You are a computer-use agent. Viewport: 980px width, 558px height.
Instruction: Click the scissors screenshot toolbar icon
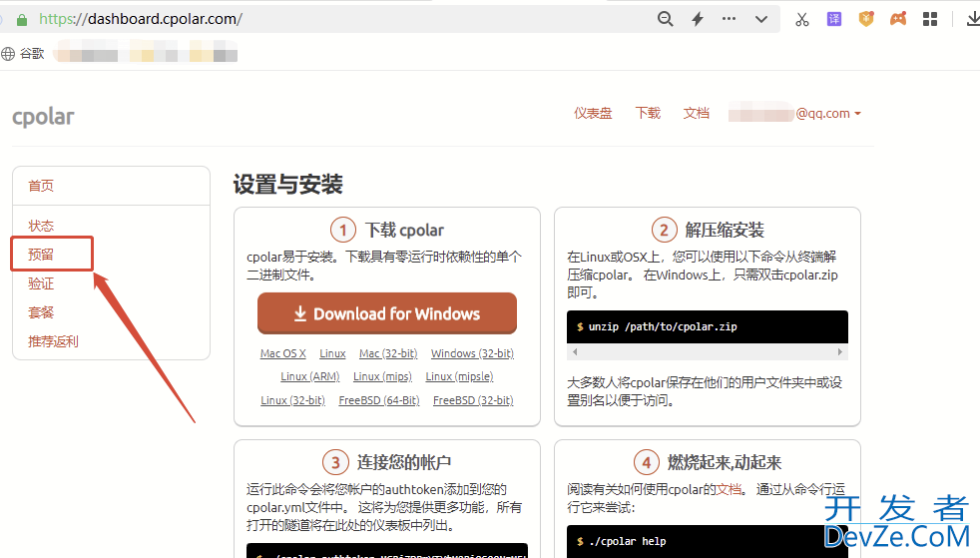point(802,19)
